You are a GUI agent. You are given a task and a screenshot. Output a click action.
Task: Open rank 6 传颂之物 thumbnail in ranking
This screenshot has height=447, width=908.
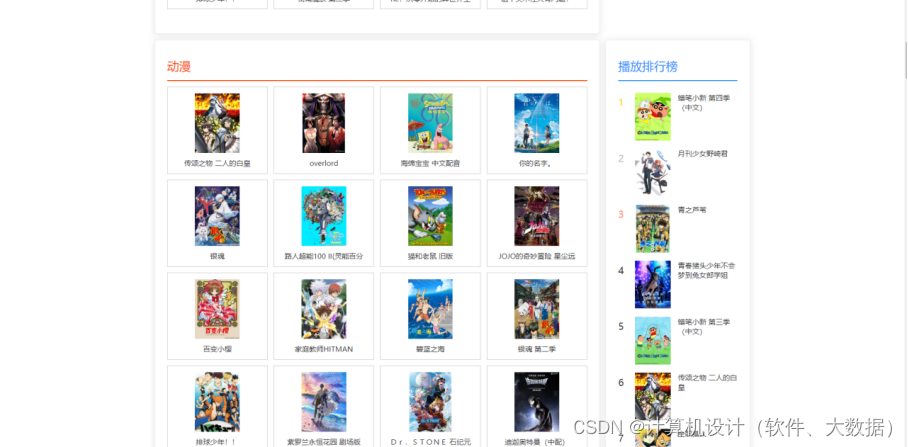coord(653,396)
